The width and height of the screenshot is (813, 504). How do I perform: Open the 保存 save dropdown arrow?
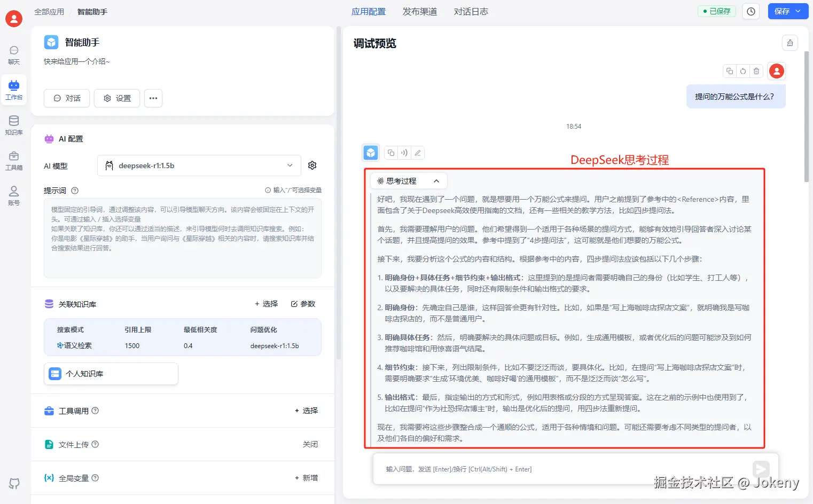(x=799, y=11)
